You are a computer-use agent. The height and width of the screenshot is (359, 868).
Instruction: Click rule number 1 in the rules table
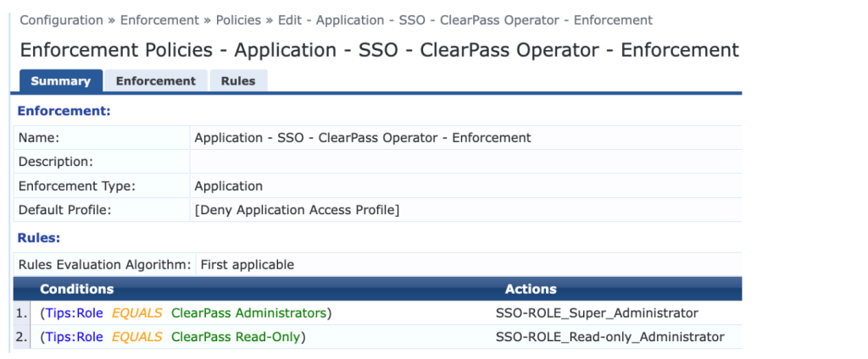(x=21, y=313)
